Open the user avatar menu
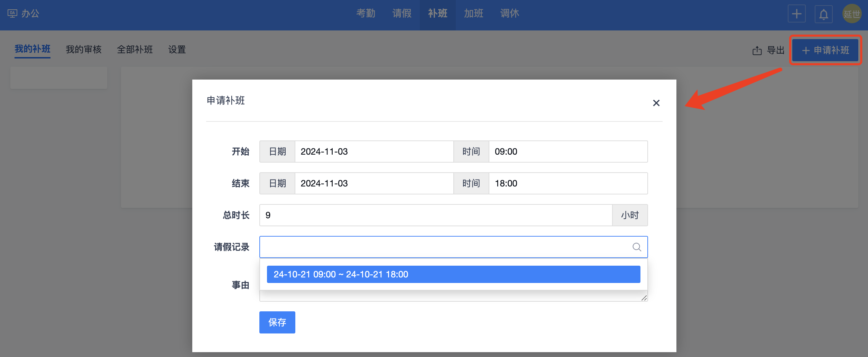Image resolution: width=868 pixels, height=357 pixels. 851,14
